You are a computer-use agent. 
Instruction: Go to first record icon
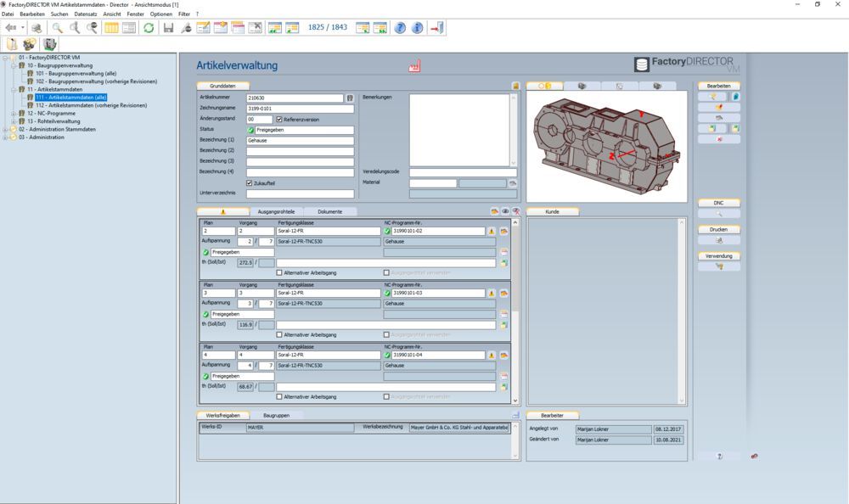[275, 28]
